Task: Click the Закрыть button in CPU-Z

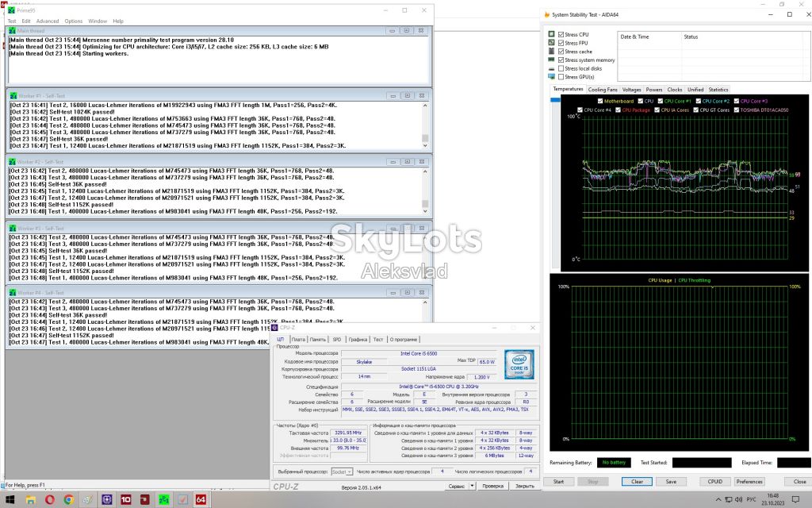Action: [x=525, y=487]
